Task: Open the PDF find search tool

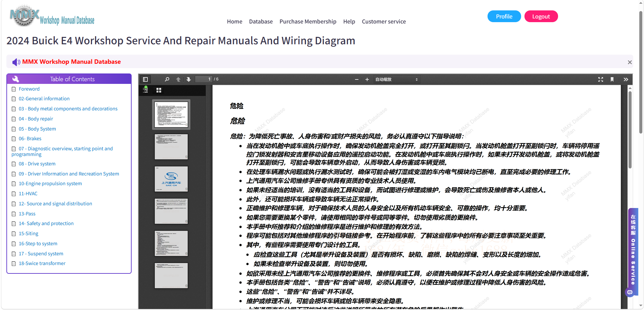Action: point(167,80)
